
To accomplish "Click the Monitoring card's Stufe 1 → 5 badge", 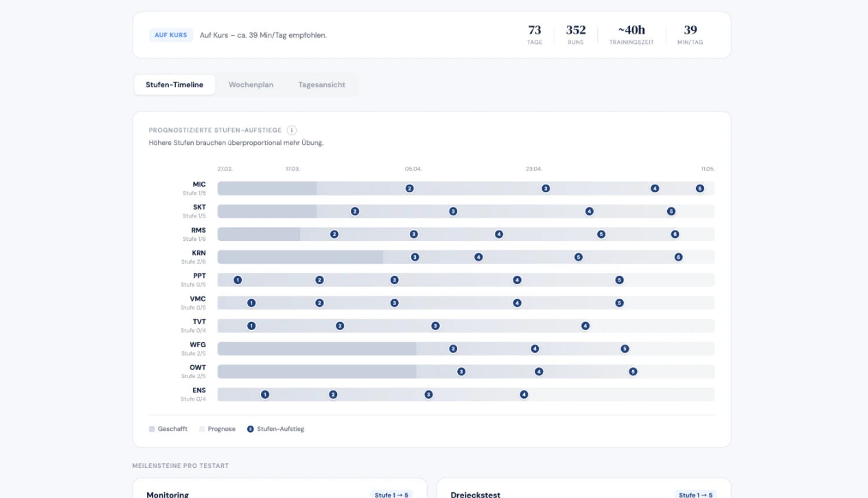I will 391,495.
